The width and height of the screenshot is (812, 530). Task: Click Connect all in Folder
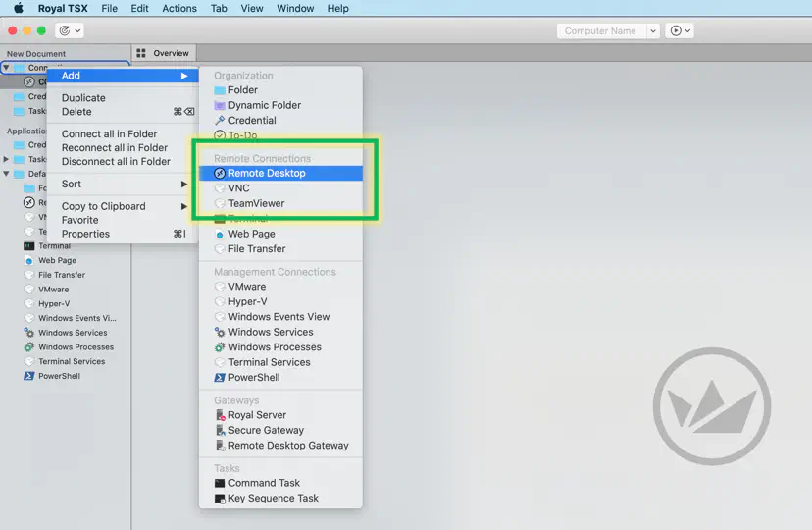(x=109, y=134)
